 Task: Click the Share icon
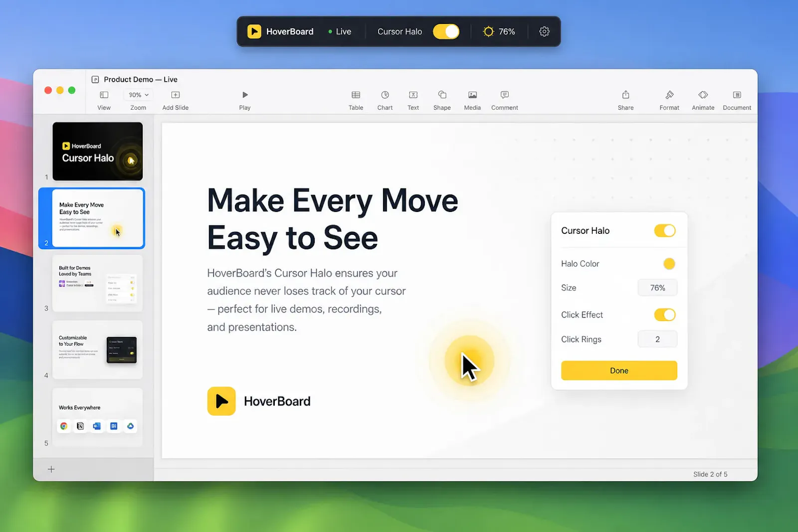tap(626, 95)
